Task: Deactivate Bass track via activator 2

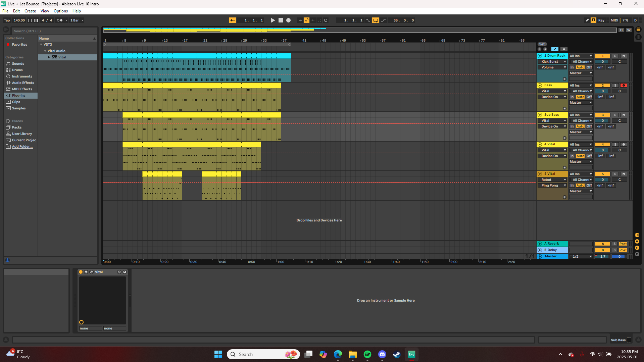Action: tap(602, 86)
